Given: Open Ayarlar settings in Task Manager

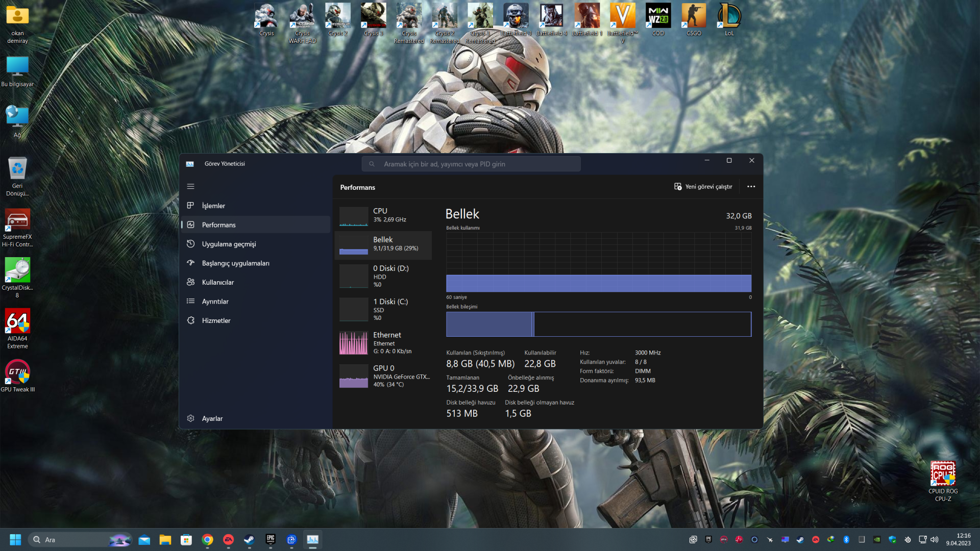Looking at the screenshot, I should click(212, 418).
